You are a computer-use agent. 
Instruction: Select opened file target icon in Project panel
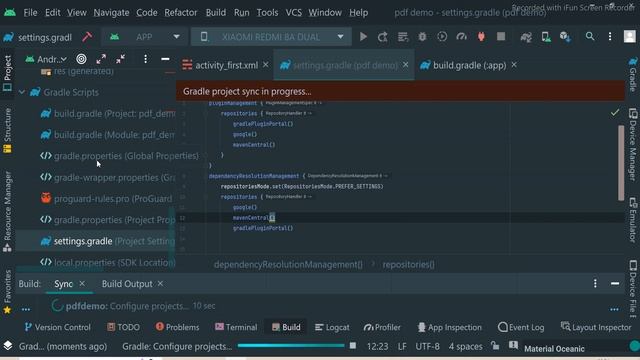pyautogui.click(x=81, y=59)
